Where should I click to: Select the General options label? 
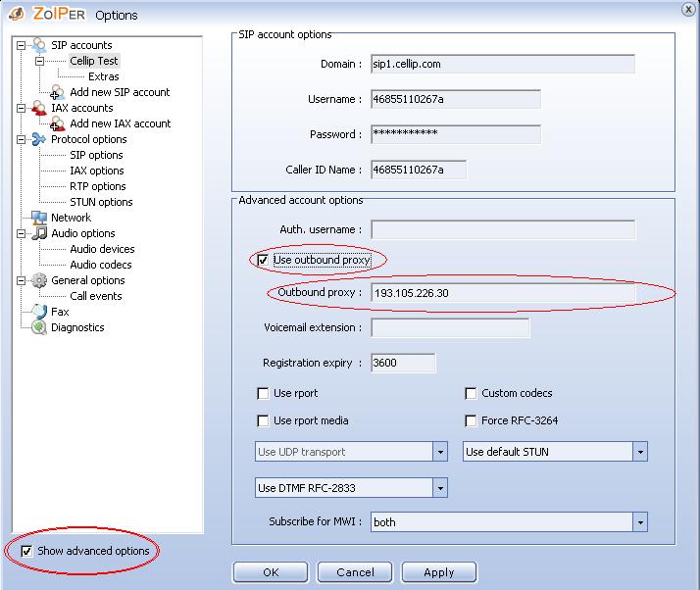tap(87, 280)
